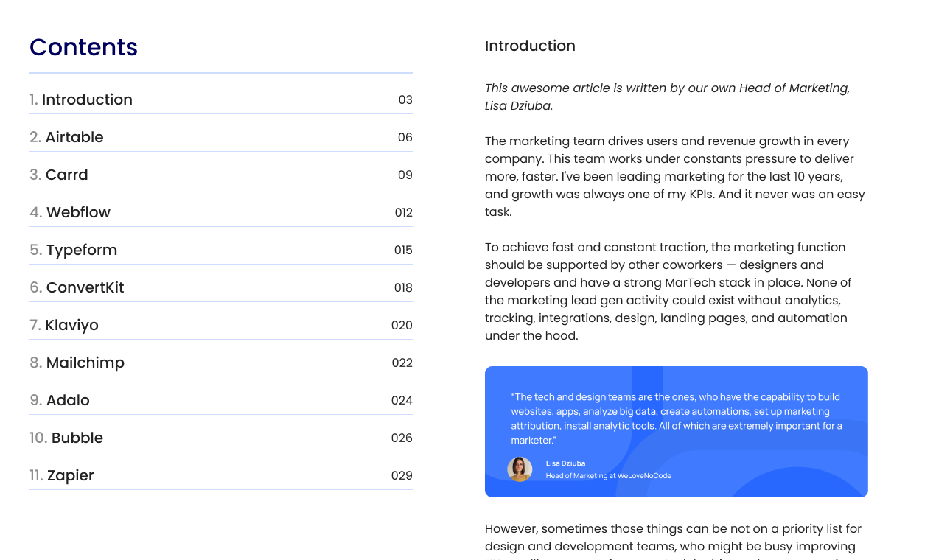Click 'Head of Marketing at WeLoveNoCode' caption

pyautogui.click(x=609, y=476)
